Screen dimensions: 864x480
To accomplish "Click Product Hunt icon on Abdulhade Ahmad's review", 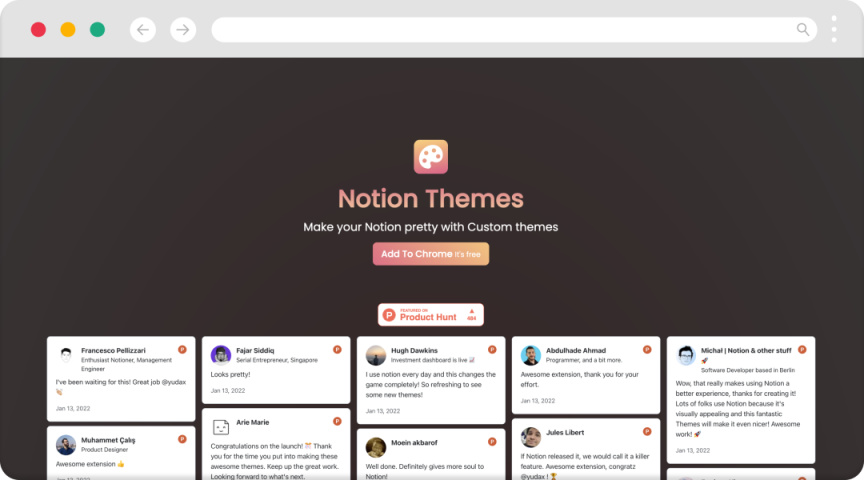I will pos(647,349).
